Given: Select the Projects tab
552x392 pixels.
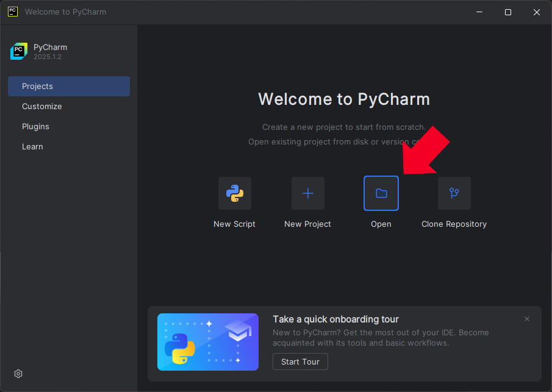Looking at the screenshot, I should [x=69, y=86].
